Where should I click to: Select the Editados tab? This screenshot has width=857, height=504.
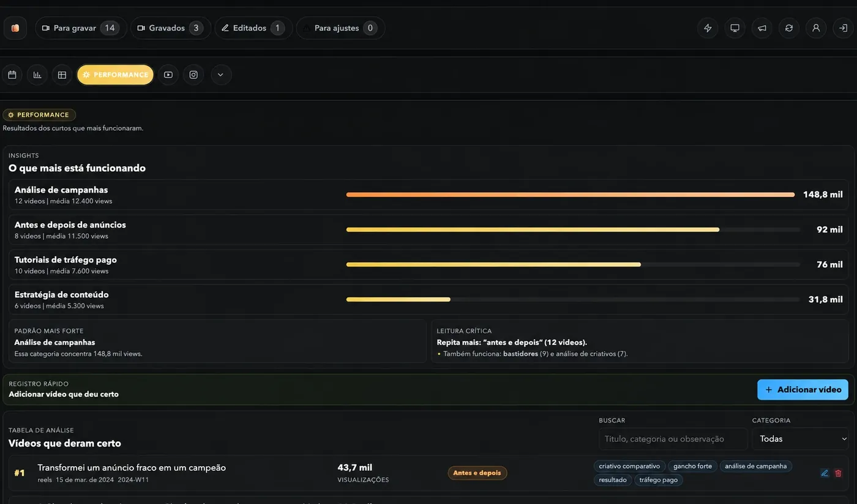(x=253, y=28)
